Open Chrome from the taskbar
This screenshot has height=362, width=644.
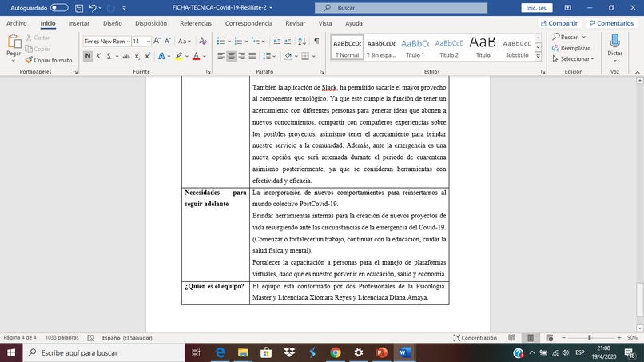pos(336,352)
